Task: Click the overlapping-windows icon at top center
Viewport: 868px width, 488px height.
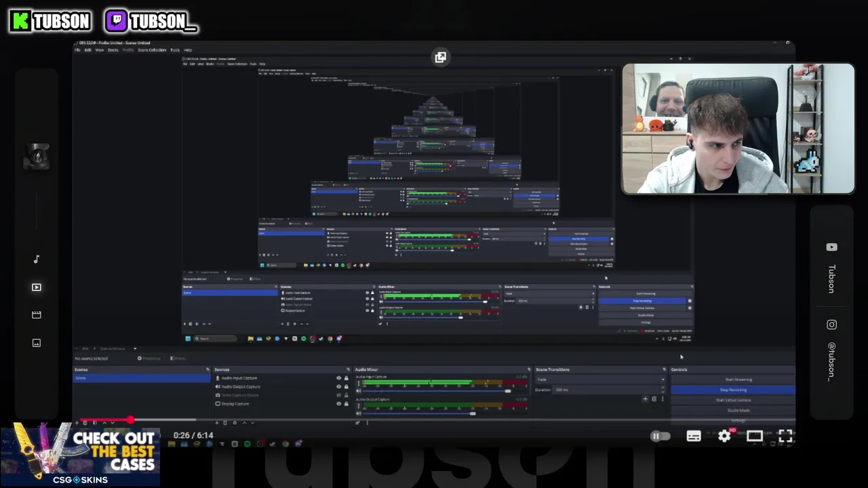Action: click(441, 58)
